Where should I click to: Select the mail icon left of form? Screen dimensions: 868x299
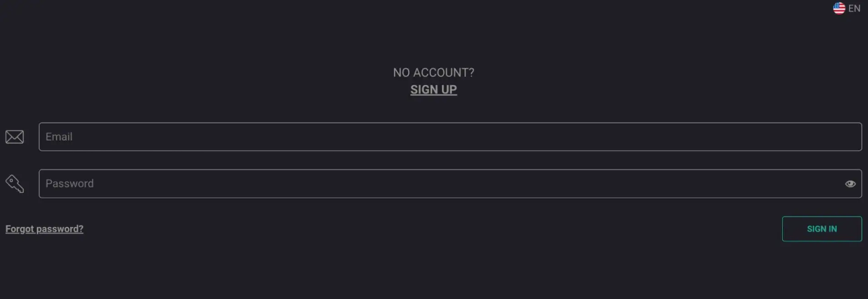15,137
